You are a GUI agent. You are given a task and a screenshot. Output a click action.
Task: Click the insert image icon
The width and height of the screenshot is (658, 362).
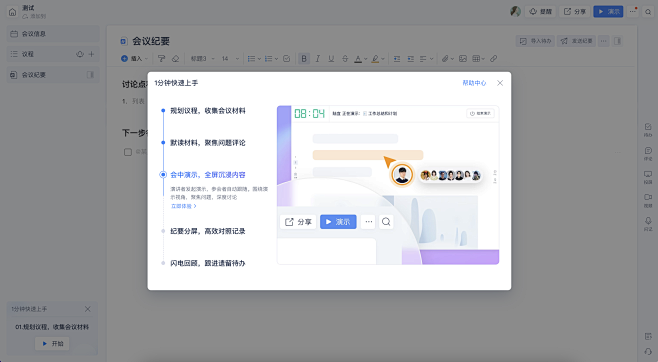[x=463, y=59]
